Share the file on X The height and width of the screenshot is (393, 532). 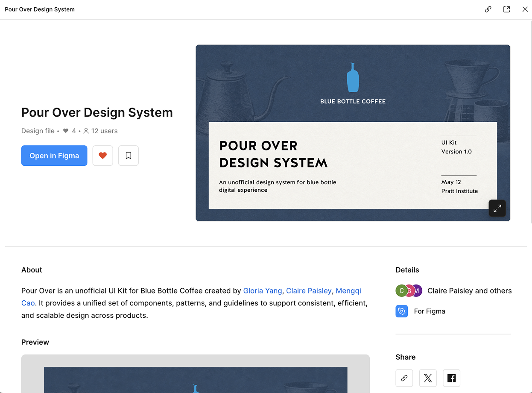tap(428, 378)
